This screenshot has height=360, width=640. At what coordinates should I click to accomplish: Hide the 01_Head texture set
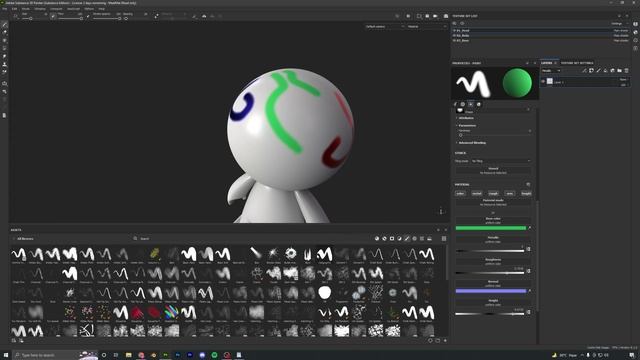click(455, 31)
